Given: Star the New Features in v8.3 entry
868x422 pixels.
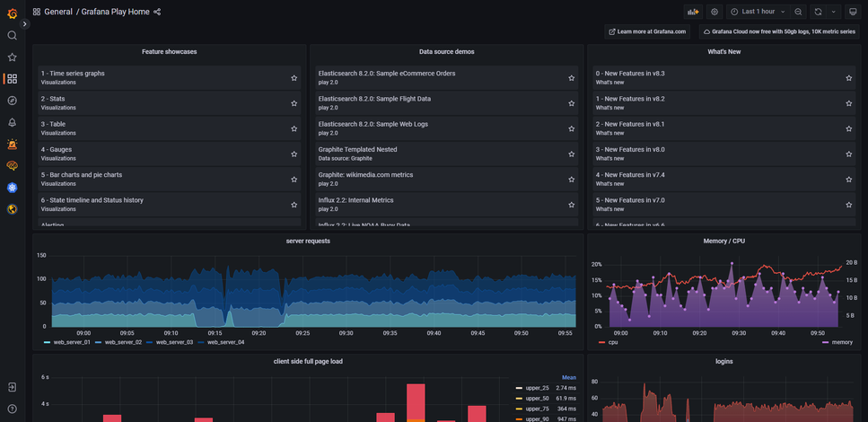Looking at the screenshot, I should point(848,78).
